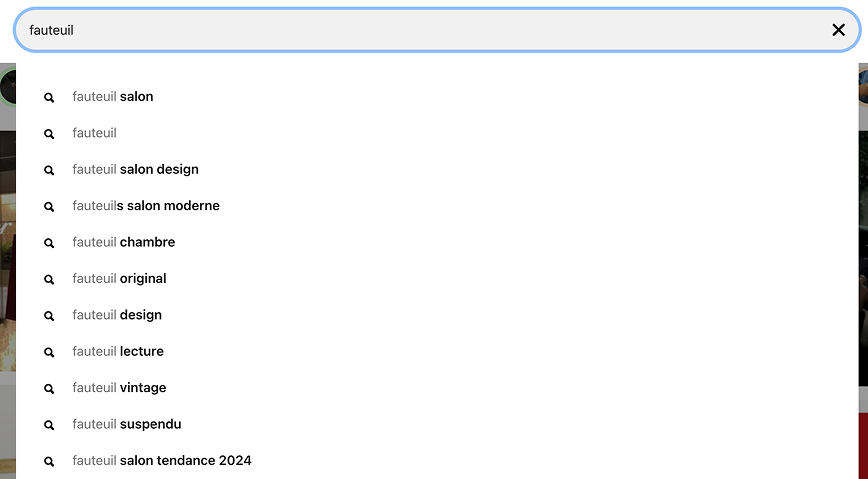Click the magnifier icon beside "fauteuil salon"
Image resolution: width=868 pixels, height=479 pixels.
(x=49, y=98)
